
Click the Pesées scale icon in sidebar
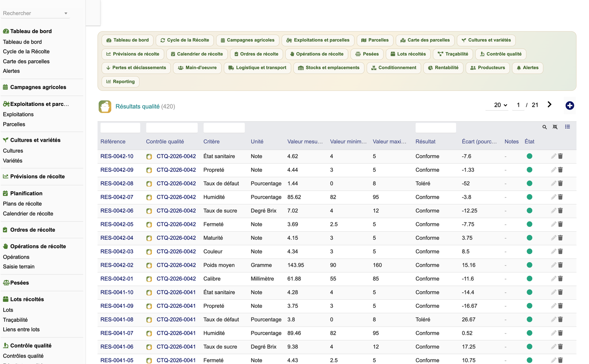point(6,283)
